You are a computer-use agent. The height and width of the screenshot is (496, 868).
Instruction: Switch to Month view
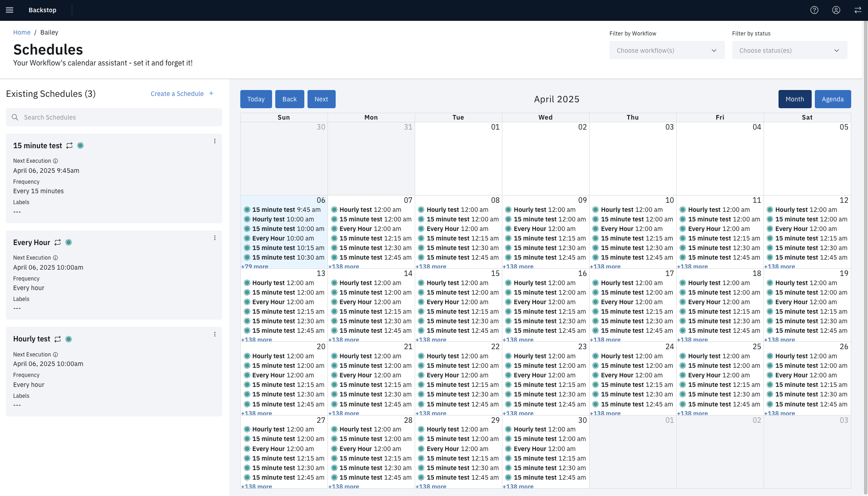click(794, 99)
